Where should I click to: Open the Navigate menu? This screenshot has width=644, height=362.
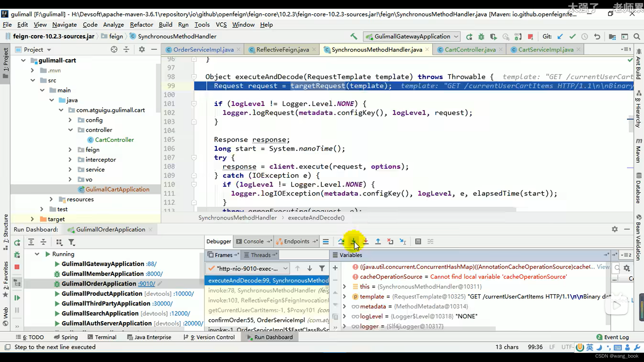64,25
